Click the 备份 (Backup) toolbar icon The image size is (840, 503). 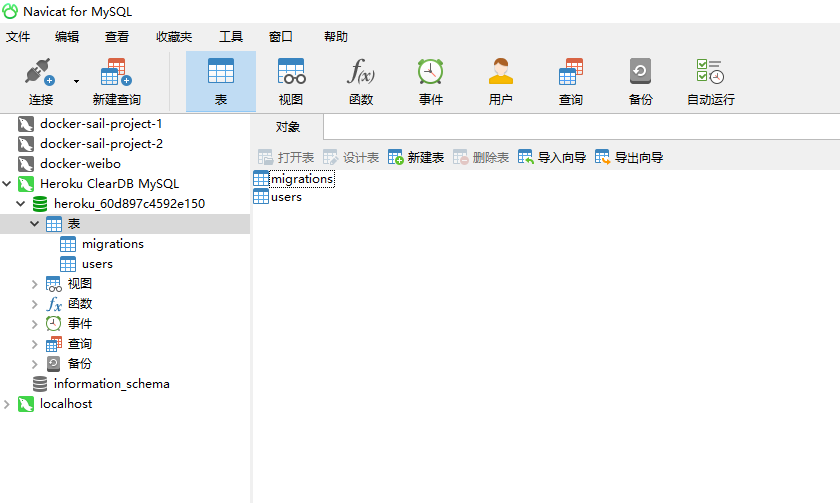click(640, 71)
